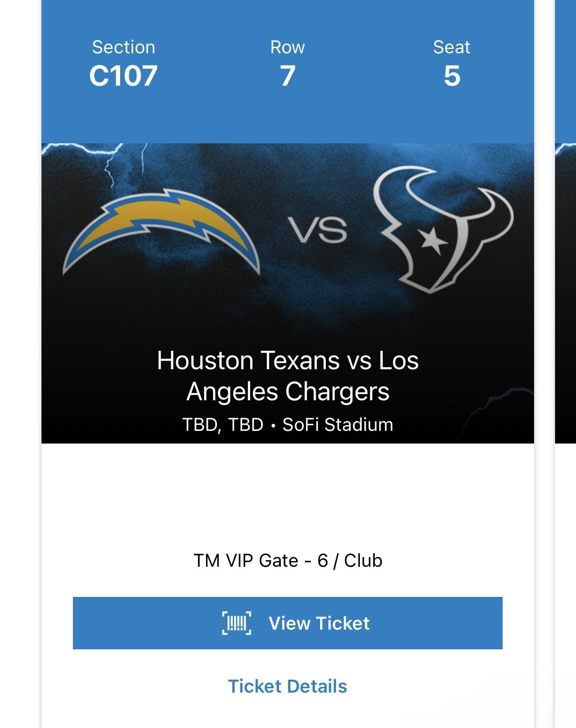Click the Seat label
The height and width of the screenshot is (728, 576).
pos(452,47)
